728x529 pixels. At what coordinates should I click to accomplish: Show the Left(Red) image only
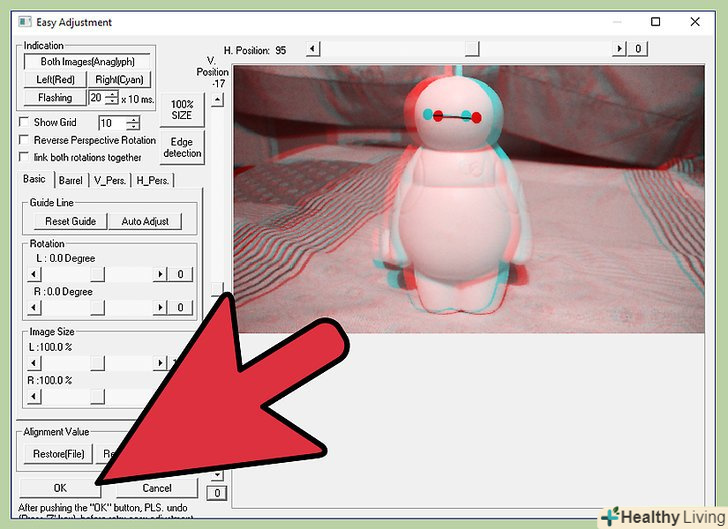55,80
